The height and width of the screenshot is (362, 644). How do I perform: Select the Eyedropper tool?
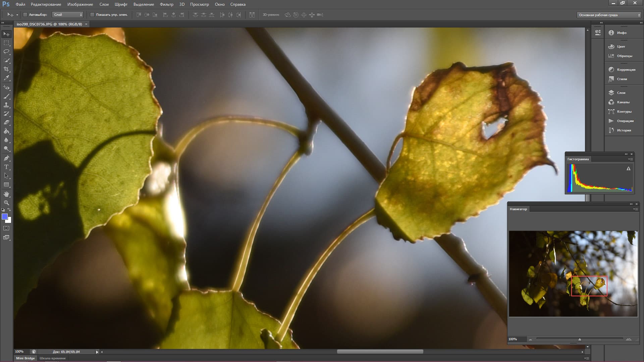pos(6,78)
